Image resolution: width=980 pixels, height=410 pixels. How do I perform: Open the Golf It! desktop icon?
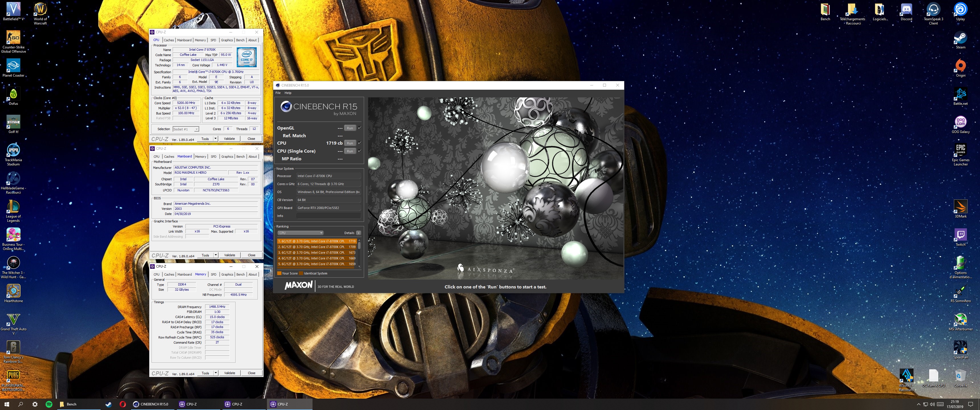click(13, 124)
